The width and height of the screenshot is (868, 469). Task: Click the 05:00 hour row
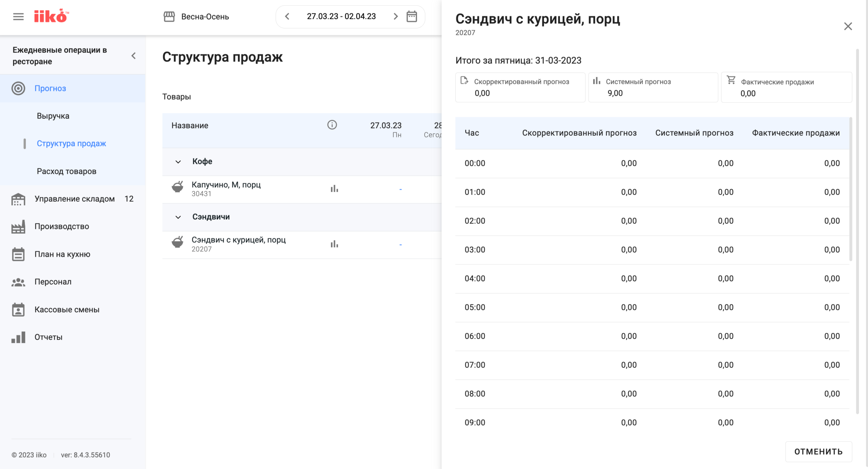652,308
